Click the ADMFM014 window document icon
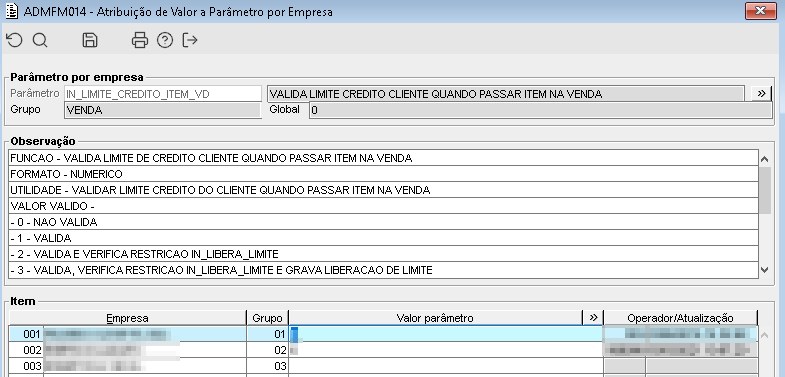This screenshot has height=377, width=785. click(x=11, y=11)
